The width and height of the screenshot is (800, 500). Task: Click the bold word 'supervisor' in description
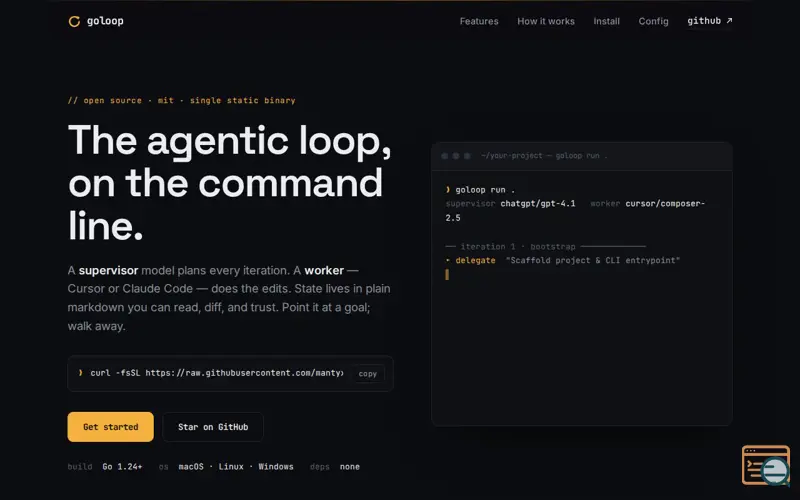pos(108,270)
